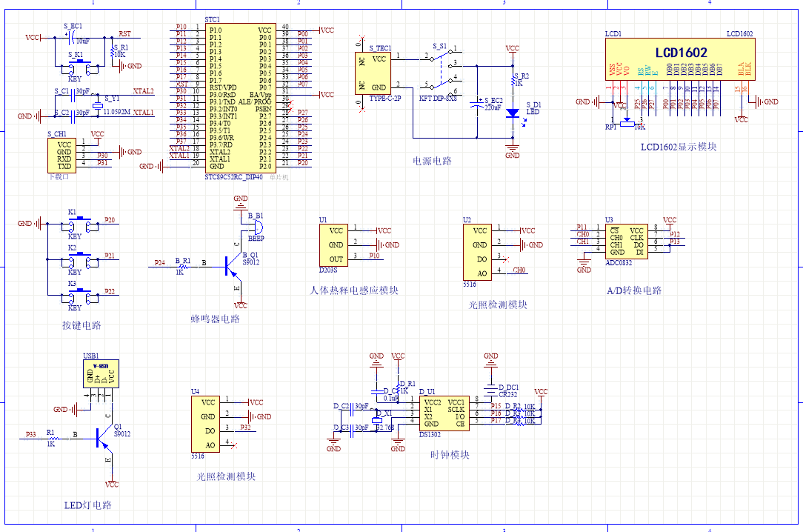Image resolution: width=803 pixels, height=532 pixels.
Task: Click the S_C2 30pF capacitor
Action: point(73,116)
